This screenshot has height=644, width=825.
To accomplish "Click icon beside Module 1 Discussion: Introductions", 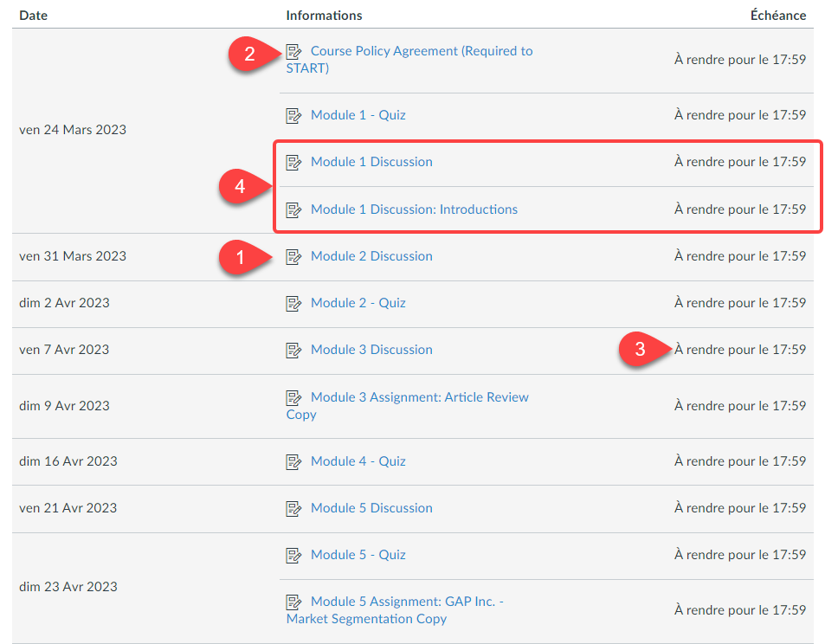I will (293, 209).
